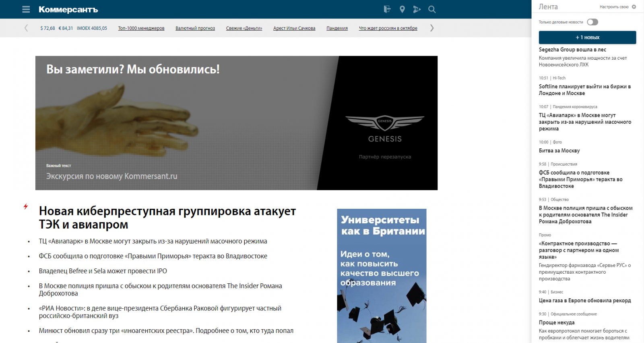Open 'Пандемия' topic
Screen dimensions: 644x343
click(337, 28)
